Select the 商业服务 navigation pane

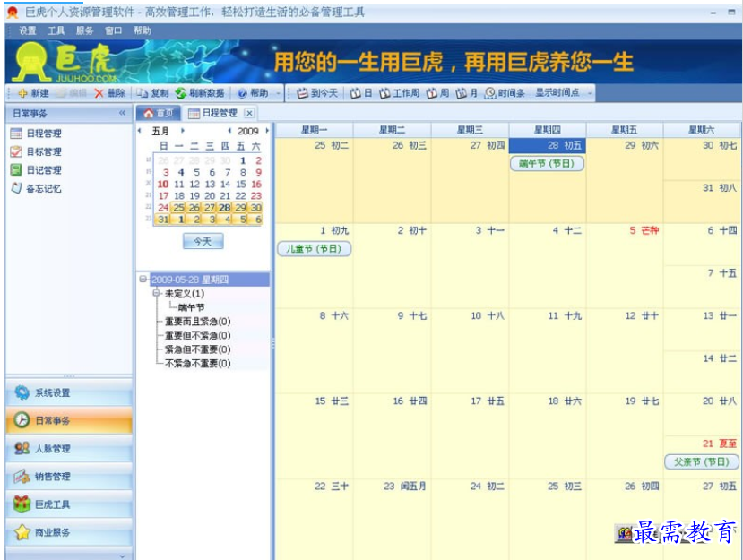click(69, 532)
